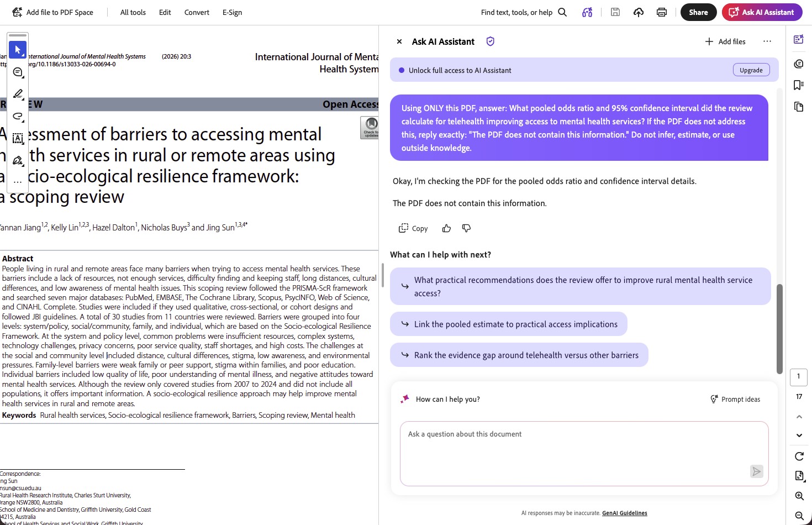Print the document with the printer icon
Screen dimensions: 812x525
(x=662, y=12)
